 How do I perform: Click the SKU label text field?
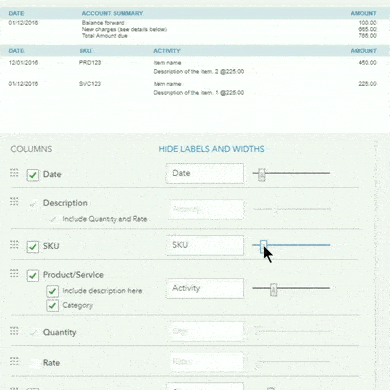pos(205,245)
